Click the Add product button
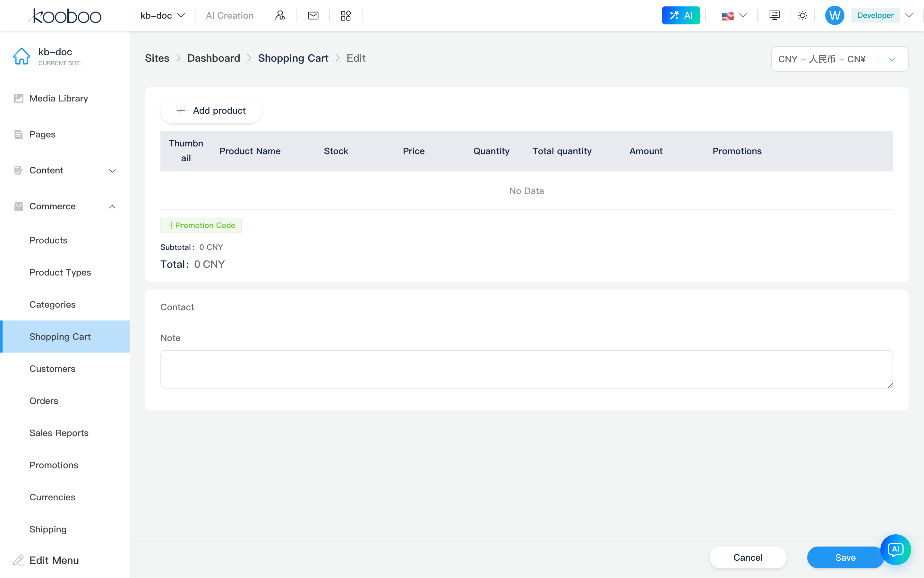 (x=211, y=110)
